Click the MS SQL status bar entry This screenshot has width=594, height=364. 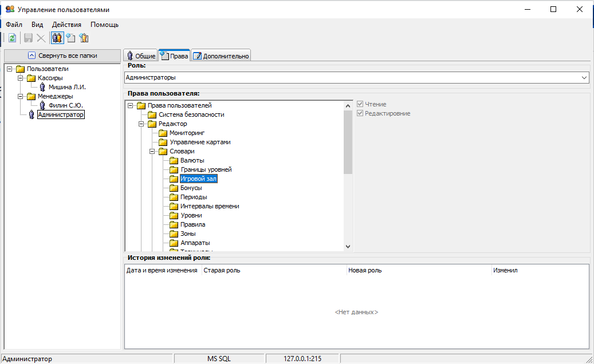[219, 359]
